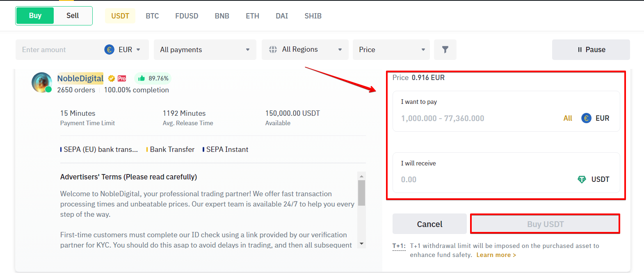This screenshot has width=644, height=273.
Task: Click the Buy USDT button
Action: pos(545,224)
